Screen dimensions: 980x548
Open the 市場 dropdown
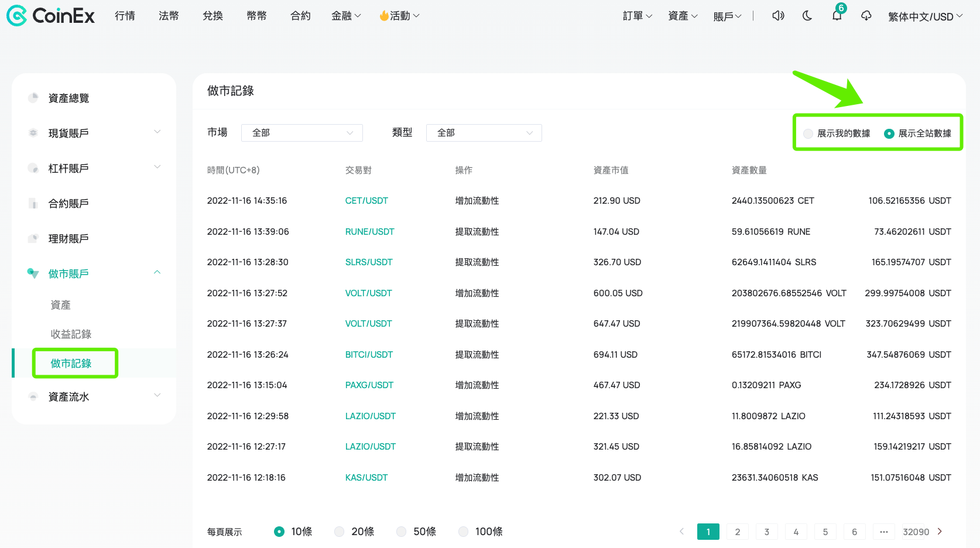pos(302,133)
